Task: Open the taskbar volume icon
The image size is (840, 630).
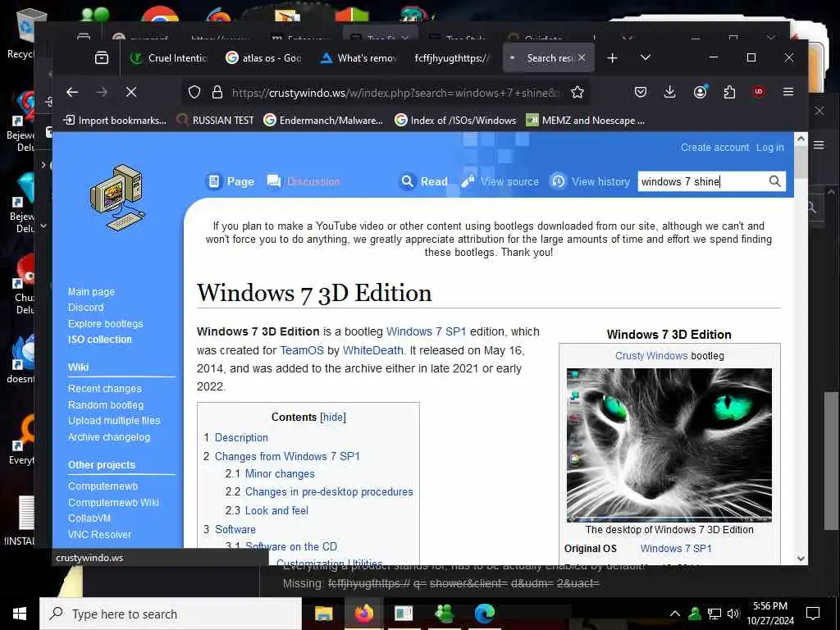Action: click(x=733, y=614)
